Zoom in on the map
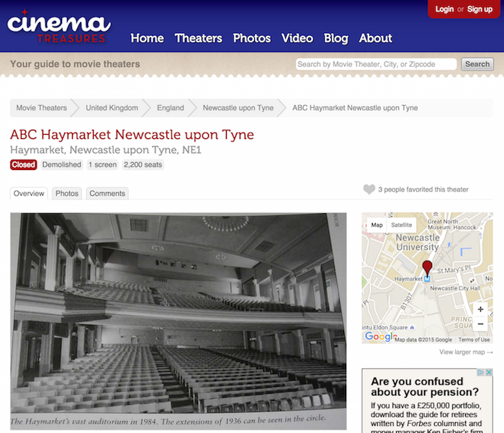The image size is (504, 433). (x=480, y=309)
